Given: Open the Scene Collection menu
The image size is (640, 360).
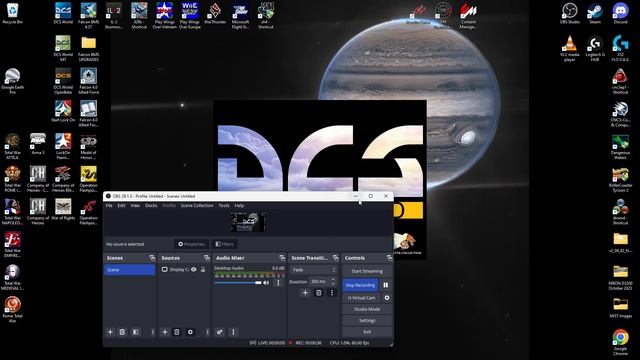Looking at the screenshot, I should (197, 205).
